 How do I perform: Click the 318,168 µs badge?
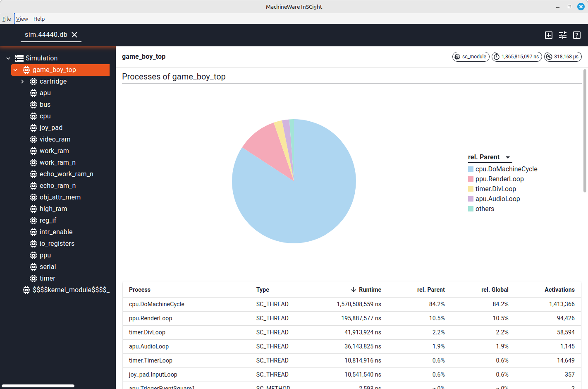click(563, 57)
